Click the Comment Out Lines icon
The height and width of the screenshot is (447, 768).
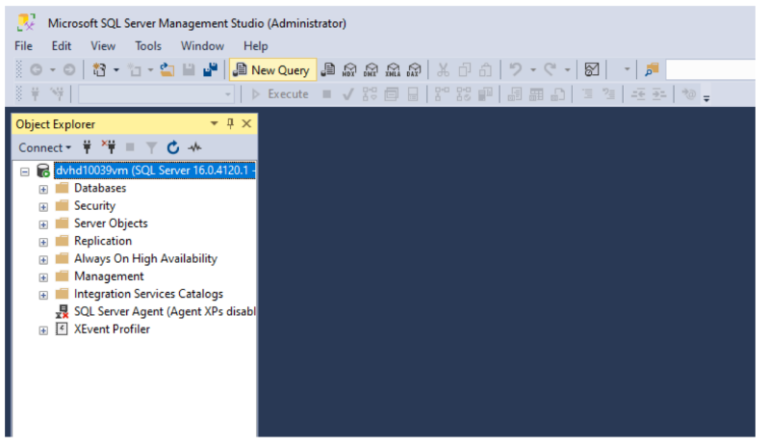(x=587, y=94)
